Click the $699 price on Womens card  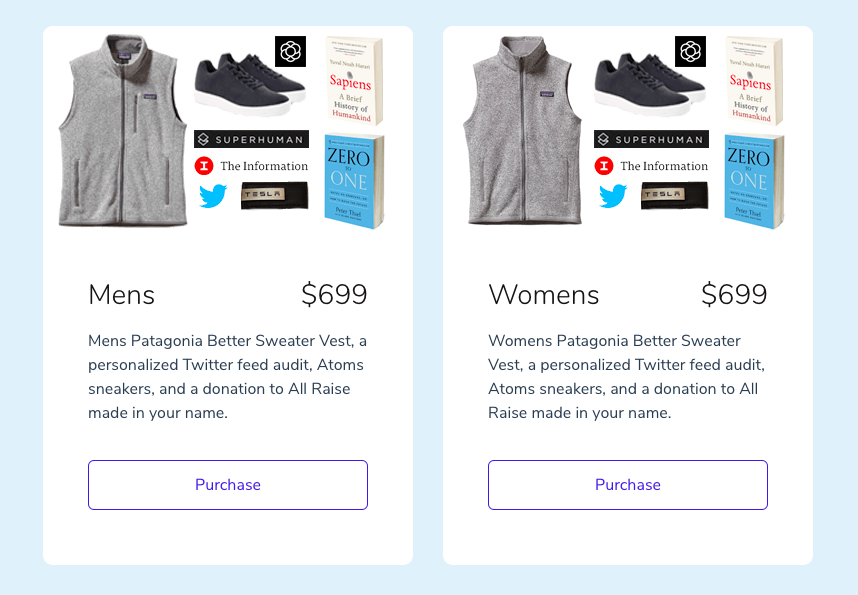pos(734,295)
